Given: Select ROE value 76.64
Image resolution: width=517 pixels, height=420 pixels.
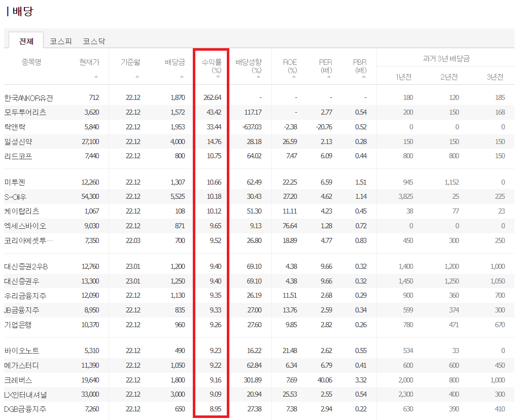Looking at the screenshot, I should click(290, 226).
